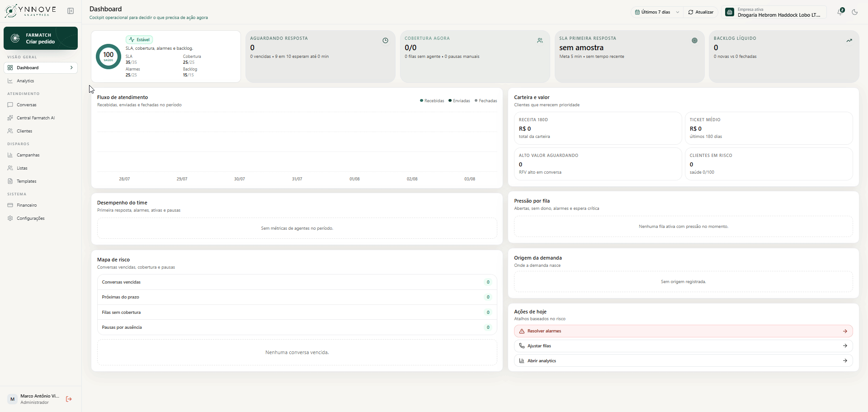Open Templates in the sidebar
Screen dimensions: 868x412
pyautogui.click(x=41, y=181)
